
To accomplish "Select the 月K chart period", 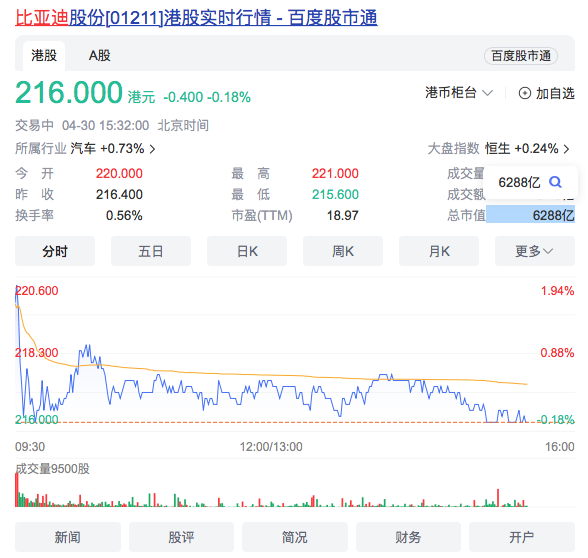I will click(x=439, y=251).
